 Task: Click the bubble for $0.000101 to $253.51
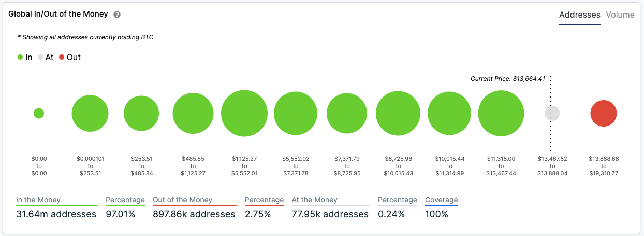90,113
